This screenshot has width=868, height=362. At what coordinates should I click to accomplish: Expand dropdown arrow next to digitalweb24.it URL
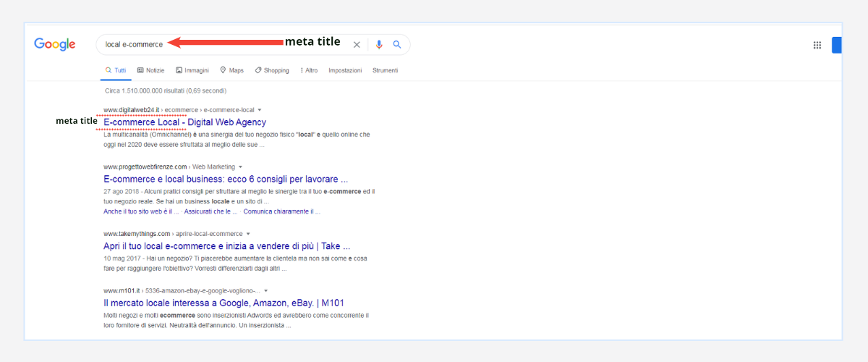pyautogui.click(x=259, y=110)
